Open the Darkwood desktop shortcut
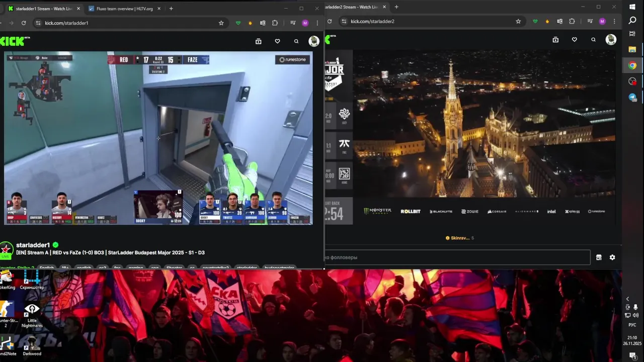 [x=32, y=344]
